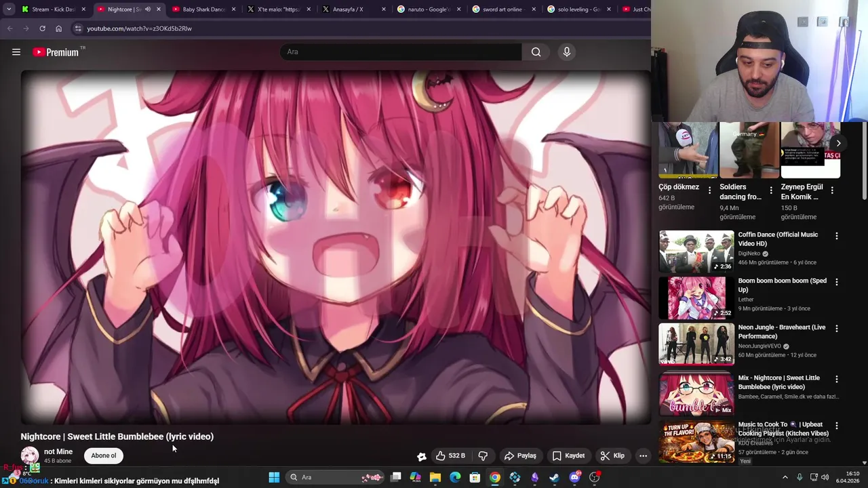This screenshot has width=868, height=488.
Task: Click the YouTube Premium logo
Action: point(56,52)
